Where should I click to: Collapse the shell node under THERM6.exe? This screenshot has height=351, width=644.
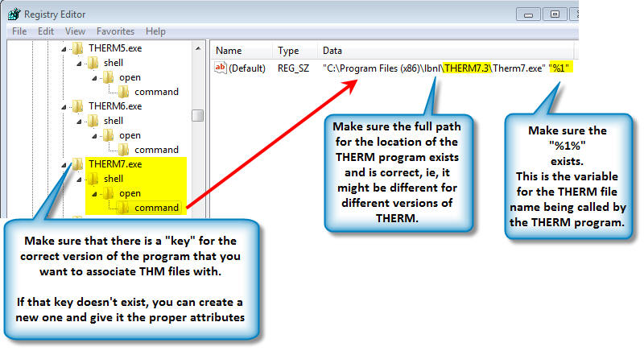(79, 122)
